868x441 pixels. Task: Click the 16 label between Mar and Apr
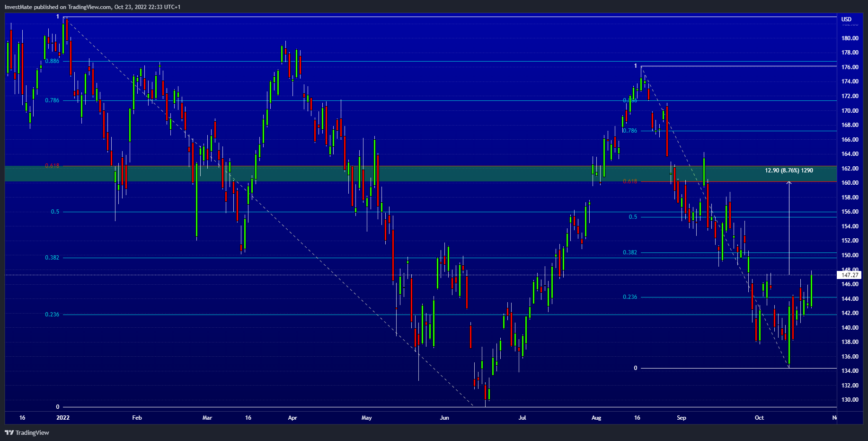click(248, 418)
